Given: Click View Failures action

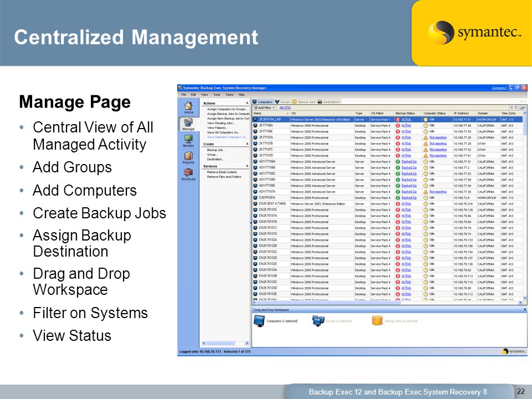Looking at the screenshot, I should (217, 127).
